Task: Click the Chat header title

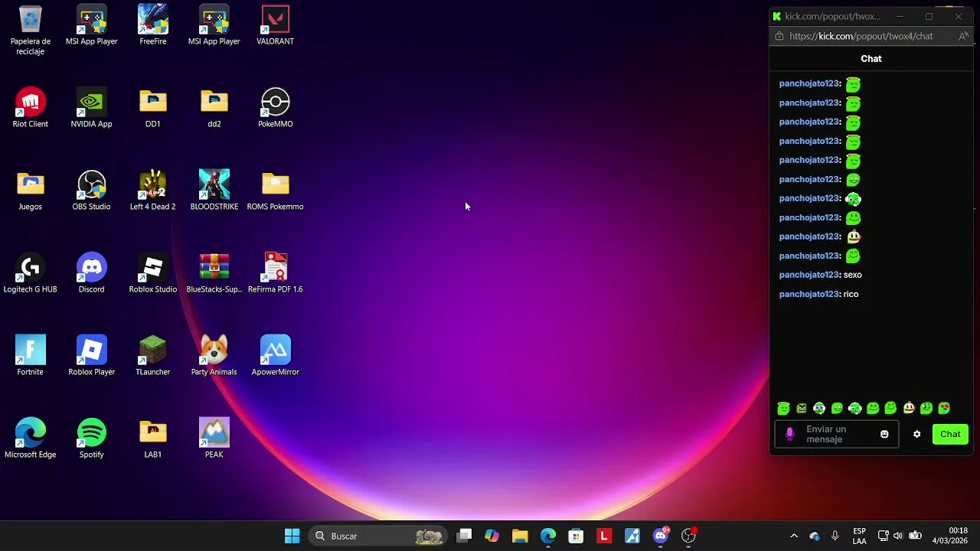Action: pos(871,58)
